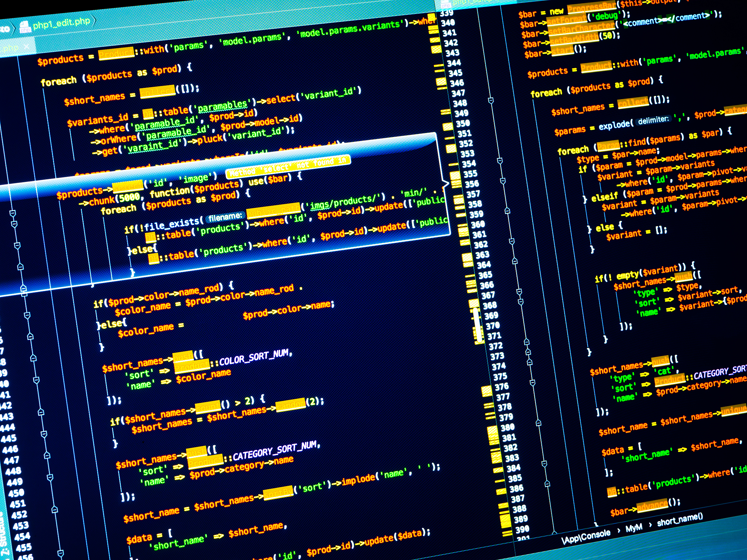Collapse the fold marker at line 447

(x=47, y=455)
